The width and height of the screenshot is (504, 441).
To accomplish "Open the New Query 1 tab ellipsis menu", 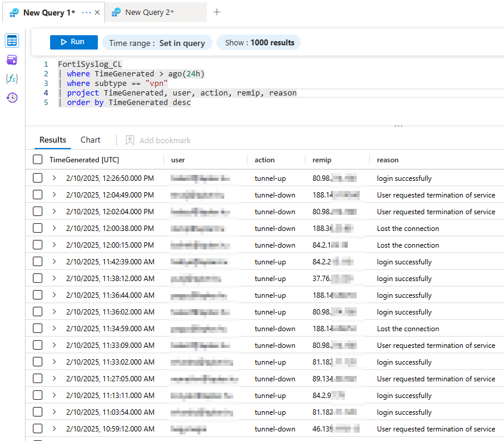I will 86,13.
